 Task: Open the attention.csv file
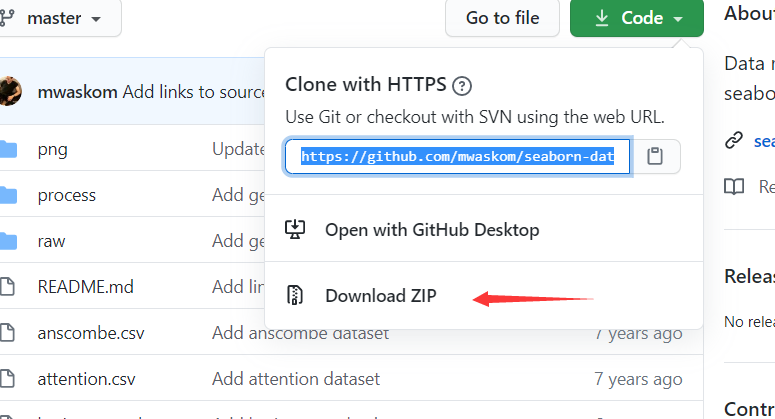86,379
